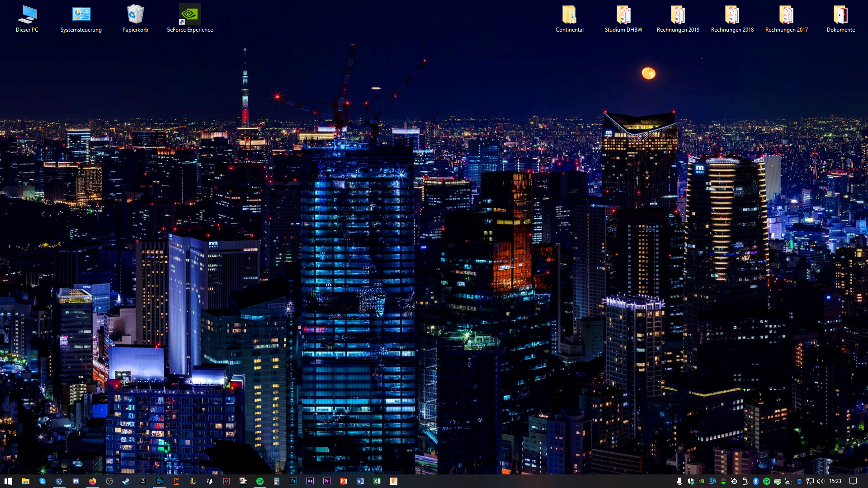868x488 pixels.
Task: Click the microphone tray icon
Action: tap(679, 481)
